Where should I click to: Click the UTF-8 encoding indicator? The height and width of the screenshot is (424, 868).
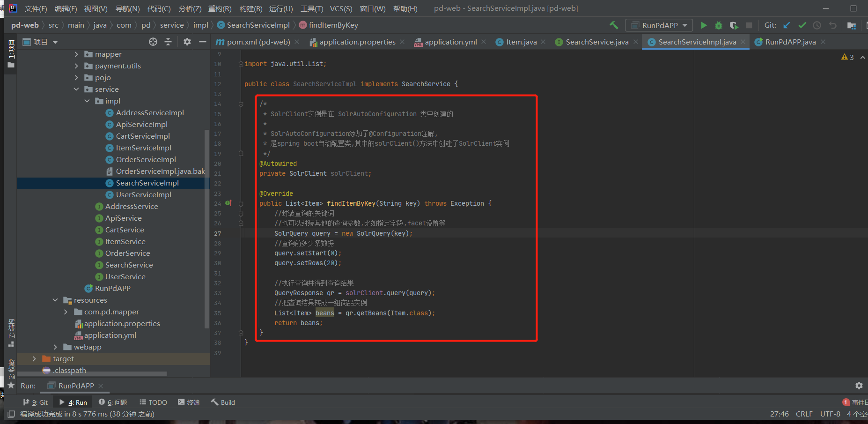(830, 414)
